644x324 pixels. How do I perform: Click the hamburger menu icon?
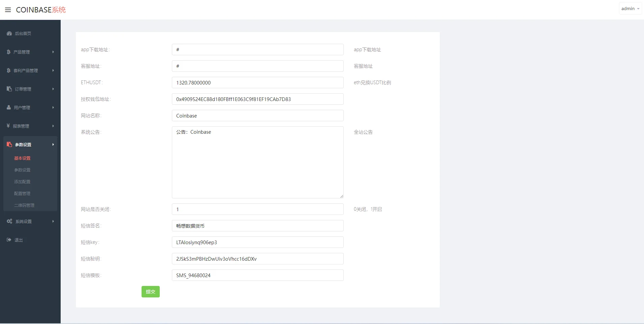click(8, 10)
